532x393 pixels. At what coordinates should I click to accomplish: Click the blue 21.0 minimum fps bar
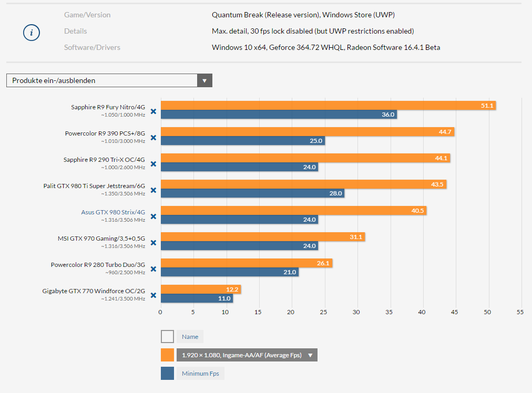click(230, 272)
